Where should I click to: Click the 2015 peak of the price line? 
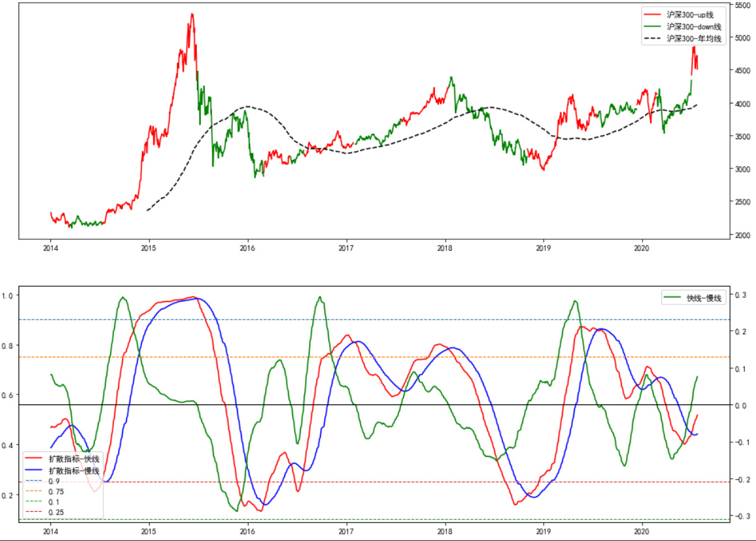pos(192,14)
